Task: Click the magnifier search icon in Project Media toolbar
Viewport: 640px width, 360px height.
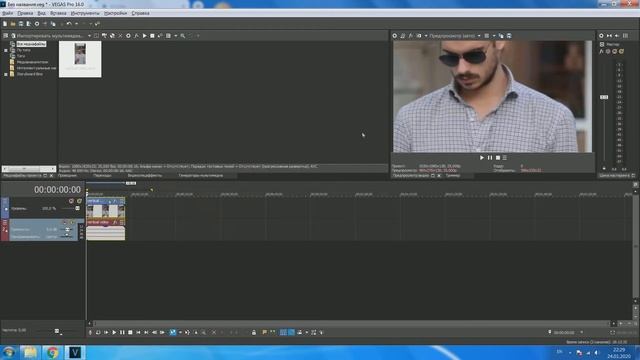Action: click(x=183, y=36)
